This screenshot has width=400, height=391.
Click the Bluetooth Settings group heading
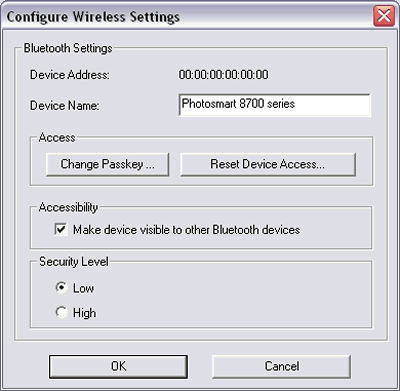pos(68,48)
